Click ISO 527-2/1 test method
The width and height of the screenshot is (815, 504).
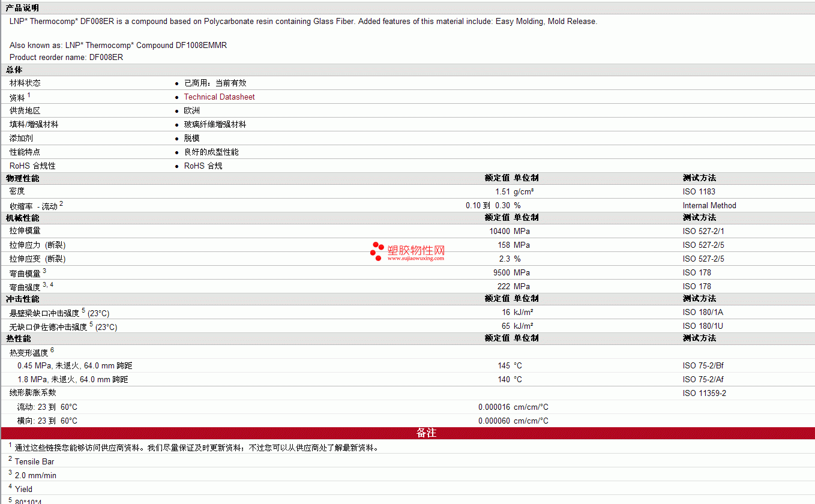(703, 231)
